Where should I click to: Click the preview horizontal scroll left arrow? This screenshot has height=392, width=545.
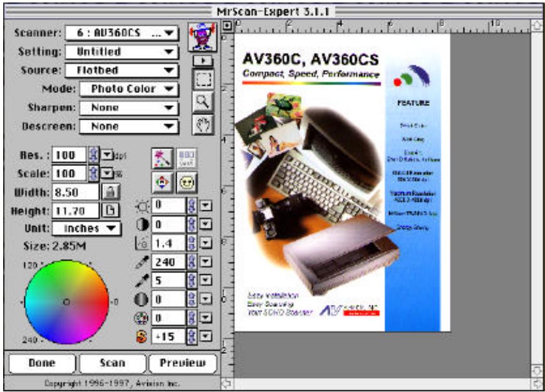pyautogui.click(x=227, y=384)
